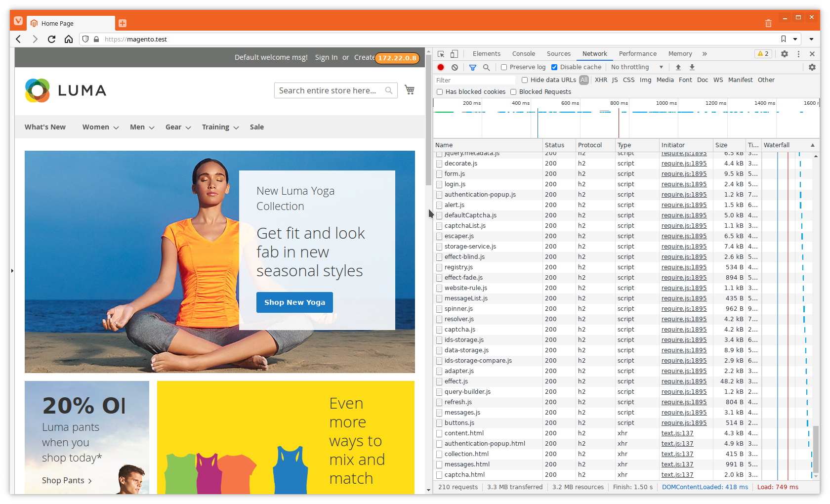The image size is (830, 504).
Task: Click the shopping cart icon
Action: coord(410,90)
